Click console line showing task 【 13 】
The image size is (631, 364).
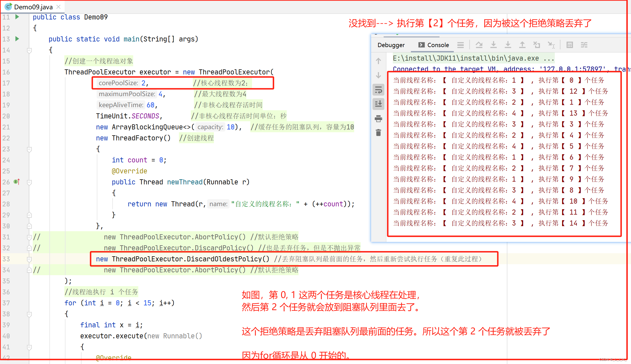pos(501,113)
